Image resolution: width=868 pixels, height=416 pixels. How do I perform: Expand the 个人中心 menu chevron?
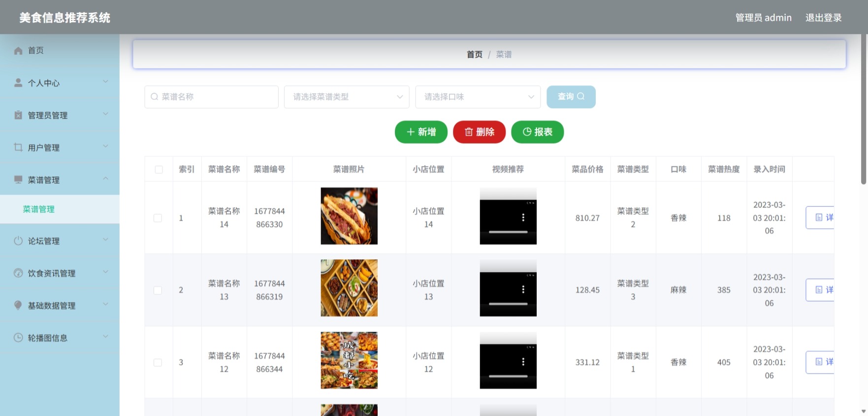(105, 81)
